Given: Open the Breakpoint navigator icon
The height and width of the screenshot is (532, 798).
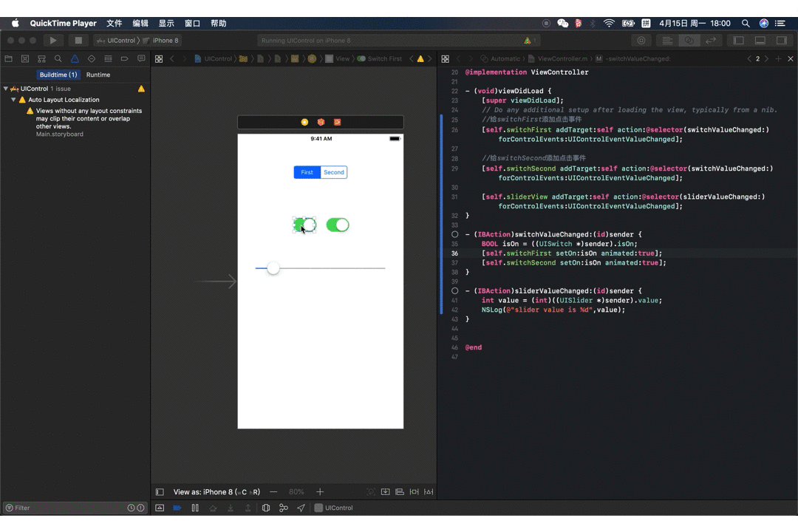Looking at the screenshot, I should click(125, 59).
